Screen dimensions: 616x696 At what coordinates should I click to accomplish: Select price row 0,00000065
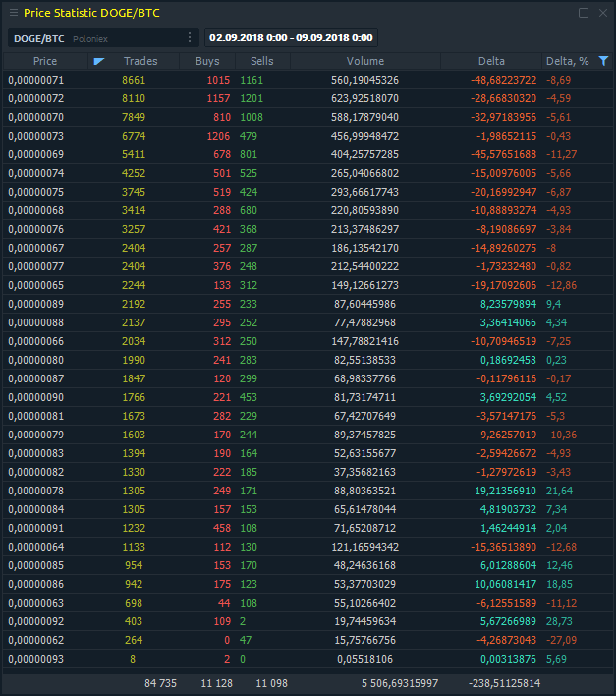308,285
